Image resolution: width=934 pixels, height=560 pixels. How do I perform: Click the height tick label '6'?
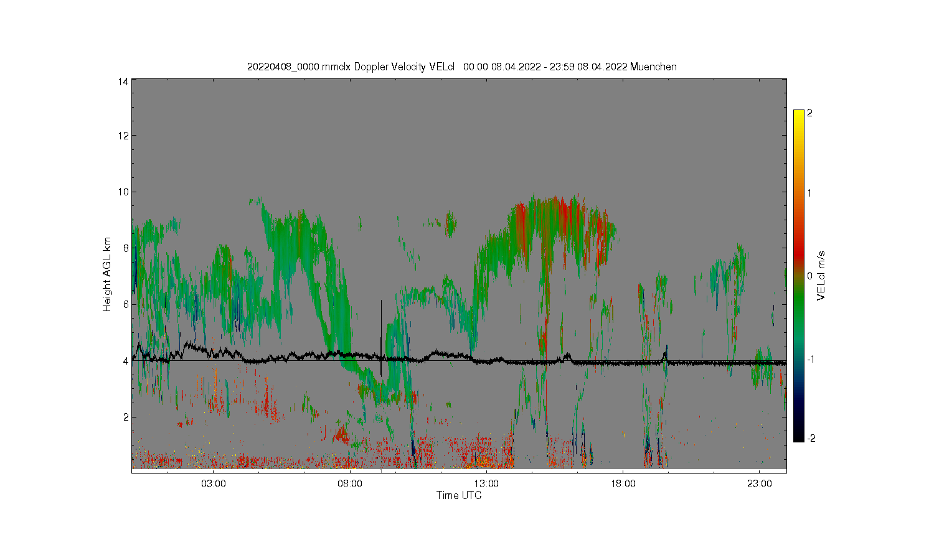tap(126, 304)
